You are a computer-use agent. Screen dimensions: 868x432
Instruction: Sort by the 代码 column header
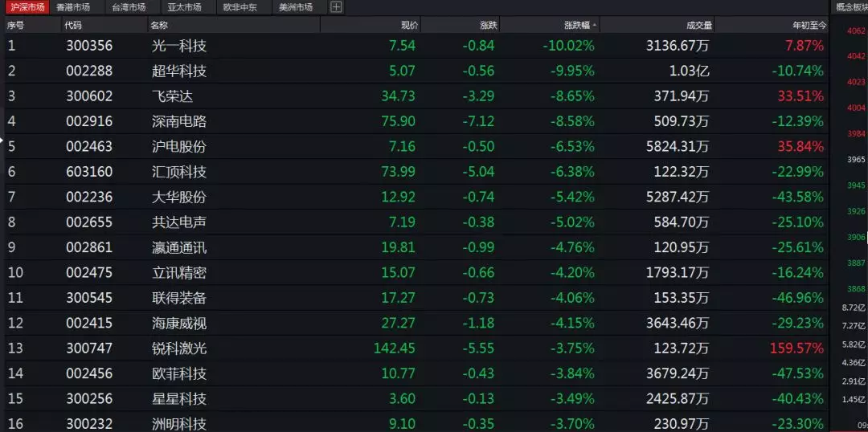(73, 25)
